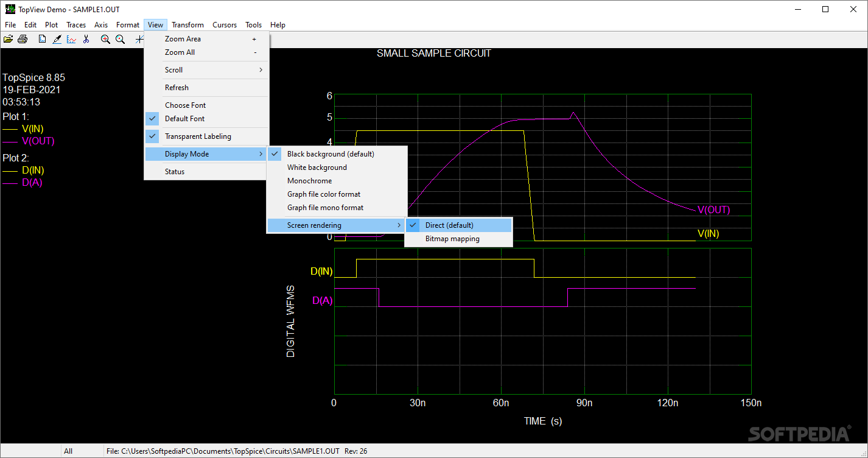The image size is (868, 458).
Task: Open the Plot menu
Action: click(x=52, y=25)
